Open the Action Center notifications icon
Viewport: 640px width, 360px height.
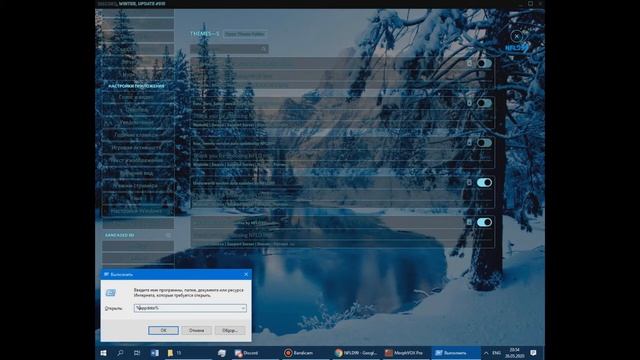click(x=533, y=353)
